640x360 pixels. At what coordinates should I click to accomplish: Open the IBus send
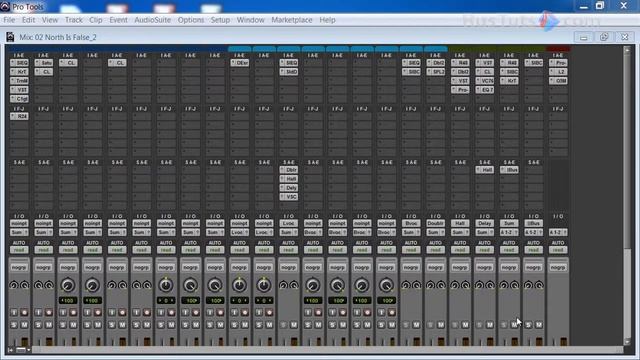pos(509,170)
